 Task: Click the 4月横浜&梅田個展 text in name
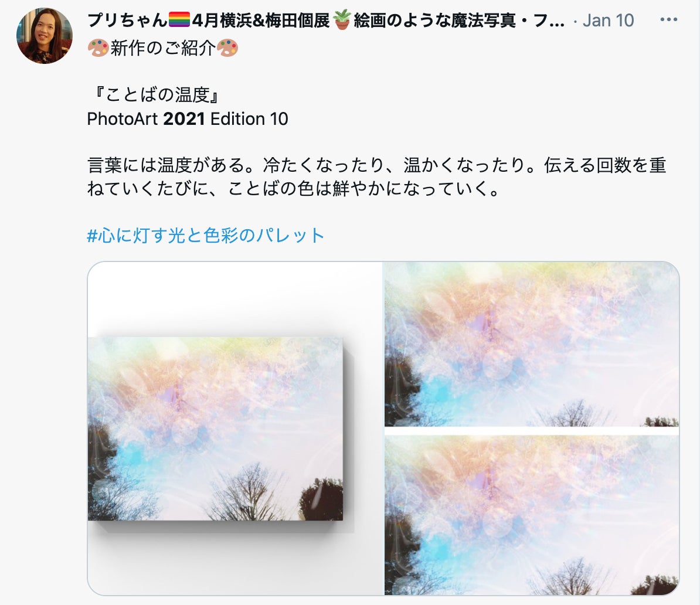pyautogui.click(x=261, y=20)
